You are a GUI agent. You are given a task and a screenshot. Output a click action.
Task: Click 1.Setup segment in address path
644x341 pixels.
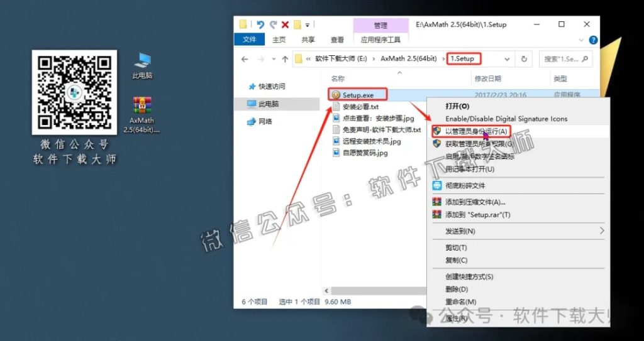pos(462,58)
